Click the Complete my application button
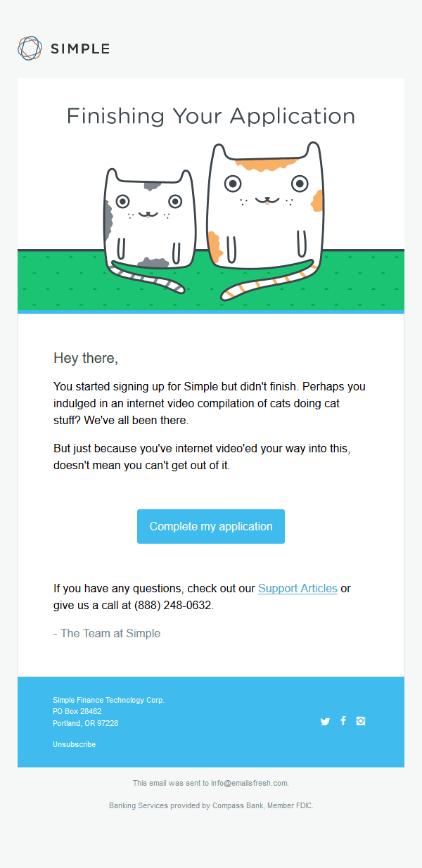Image resolution: width=422 pixels, height=868 pixels. [x=211, y=526]
